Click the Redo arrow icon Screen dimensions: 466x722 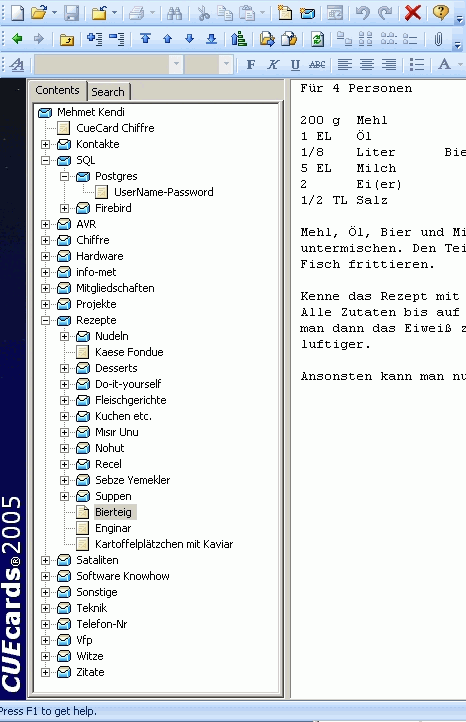coord(385,12)
